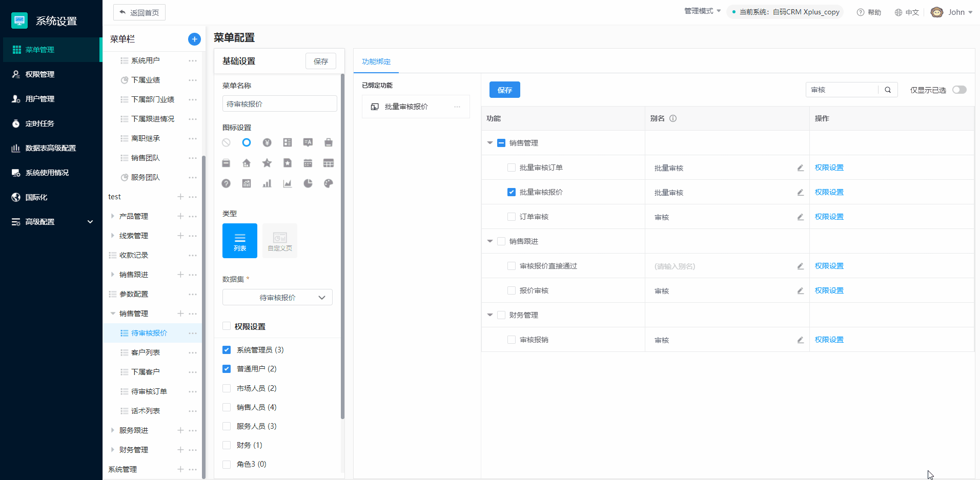The height and width of the screenshot is (480, 980).
Task: Click the search magnifier beside 审核
Action: [x=888, y=90]
